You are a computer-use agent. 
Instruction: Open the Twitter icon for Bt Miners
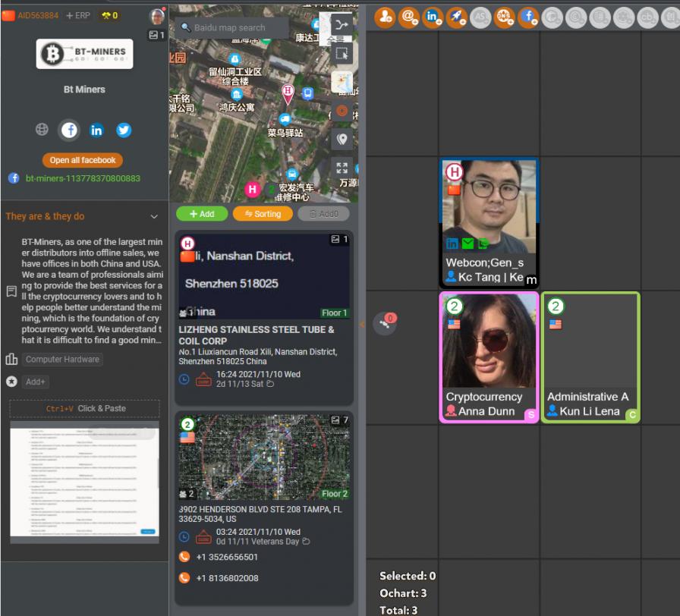124,130
